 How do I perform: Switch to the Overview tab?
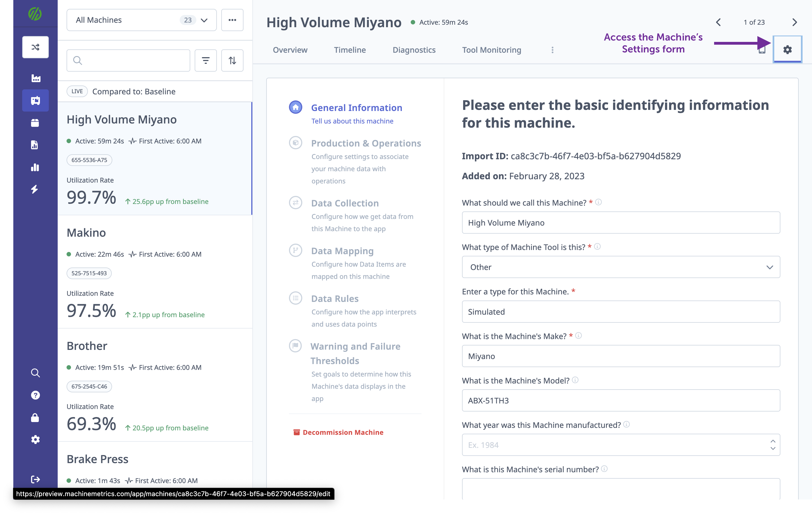pyautogui.click(x=290, y=50)
